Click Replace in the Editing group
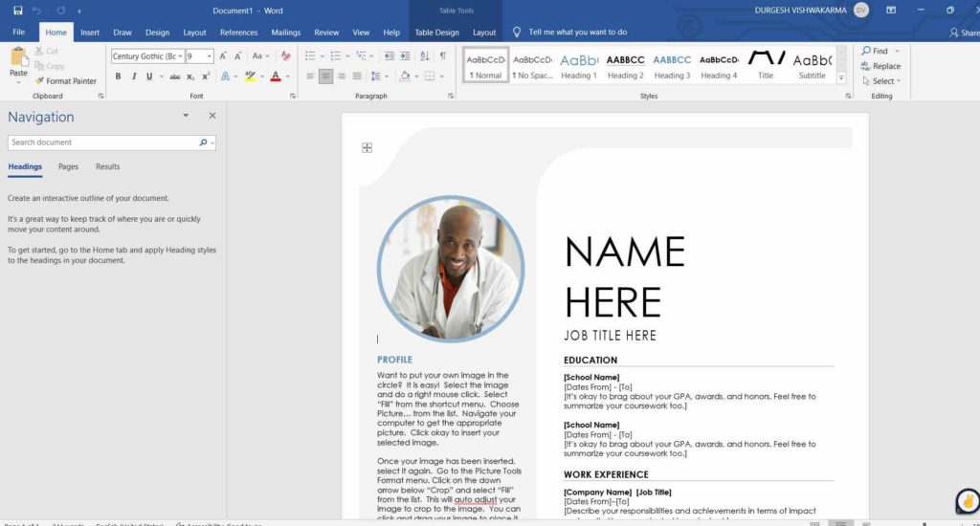 [x=880, y=66]
